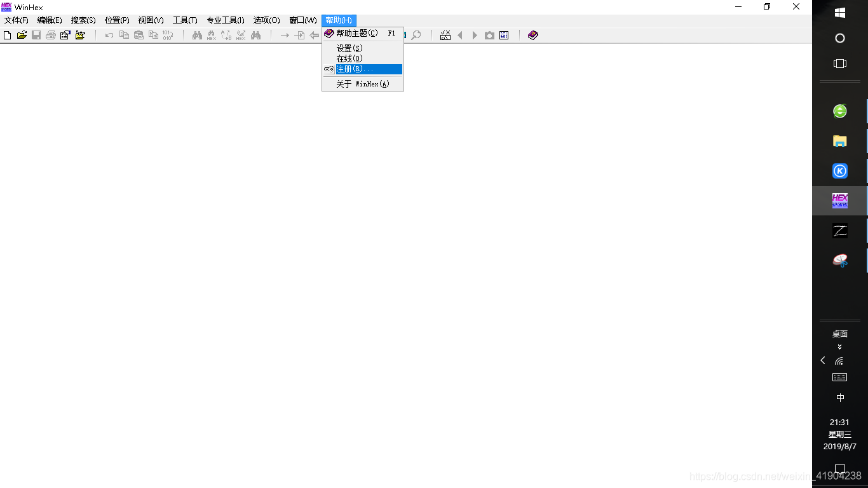
Task: Click the Find hex values icon
Action: click(x=212, y=36)
